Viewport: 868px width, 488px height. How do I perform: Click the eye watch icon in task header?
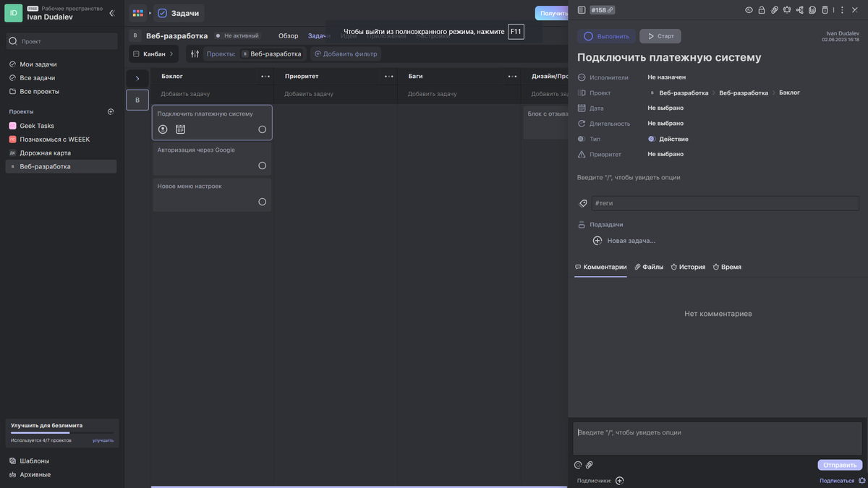click(749, 10)
